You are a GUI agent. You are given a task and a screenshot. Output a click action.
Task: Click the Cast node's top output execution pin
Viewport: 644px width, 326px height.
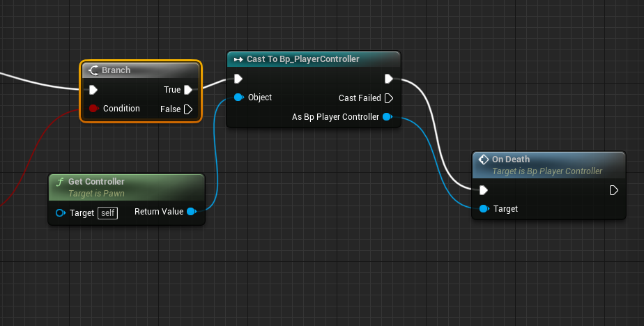tap(389, 79)
